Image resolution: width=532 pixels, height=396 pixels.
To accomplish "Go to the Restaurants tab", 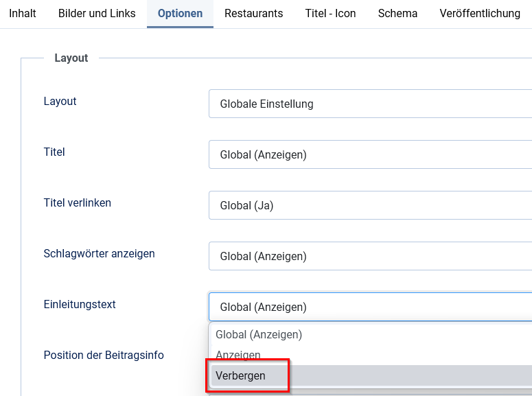I will (253, 14).
